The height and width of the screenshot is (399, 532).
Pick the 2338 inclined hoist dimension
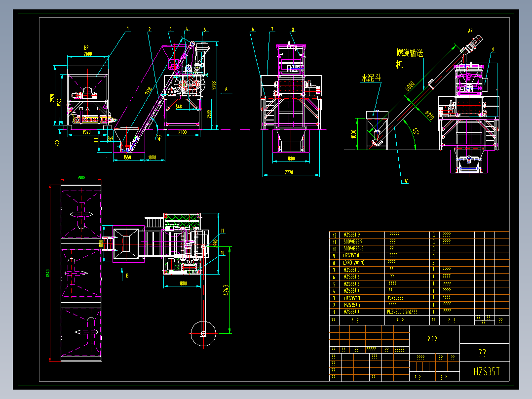click(x=149, y=91)
